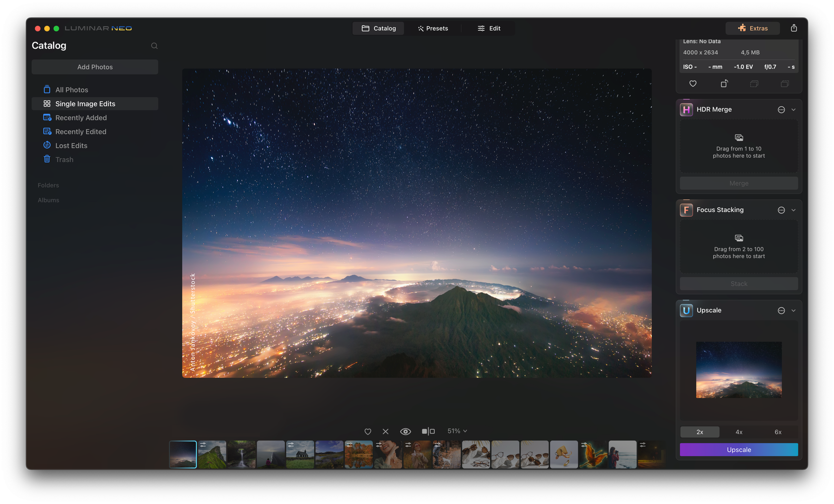This screenshot has width=834, height=504.
Task: Open the Edit workspace tab
Action: [489, 28]
